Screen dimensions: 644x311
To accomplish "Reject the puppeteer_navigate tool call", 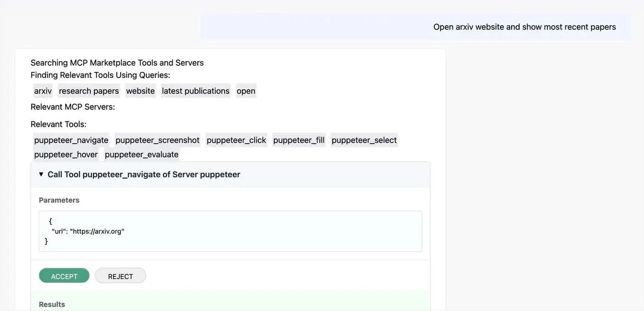I will click(x=121, y=276).
